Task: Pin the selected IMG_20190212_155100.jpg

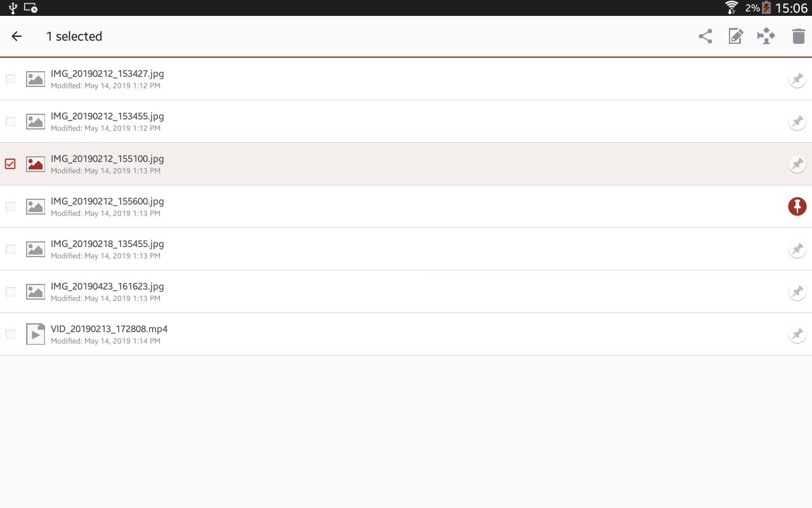Action: [x=797, y=164]
